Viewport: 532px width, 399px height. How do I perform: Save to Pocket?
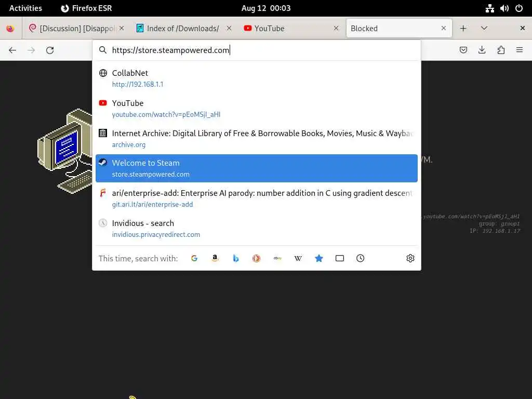coord(463,50)
